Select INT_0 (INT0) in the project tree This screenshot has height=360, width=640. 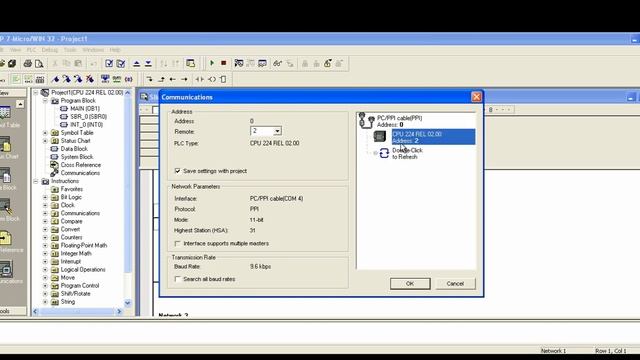(87, 124)
